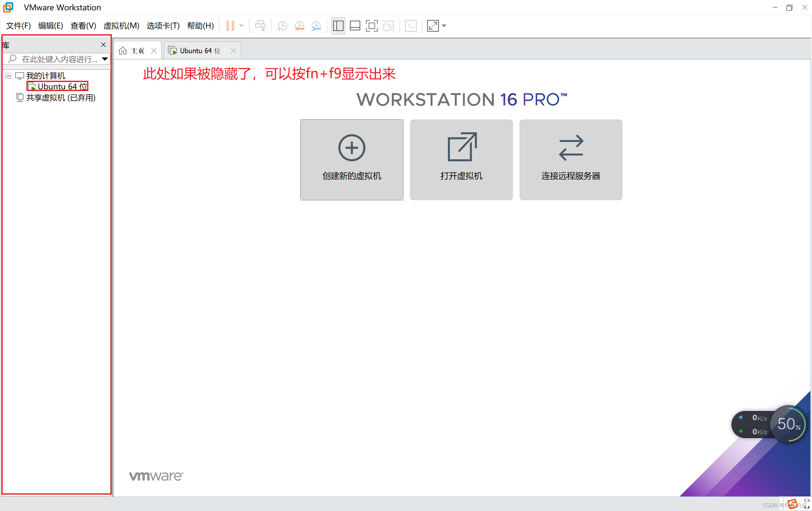Close the 库 library panel
The image size is (812, 511).
pos(103,45)
